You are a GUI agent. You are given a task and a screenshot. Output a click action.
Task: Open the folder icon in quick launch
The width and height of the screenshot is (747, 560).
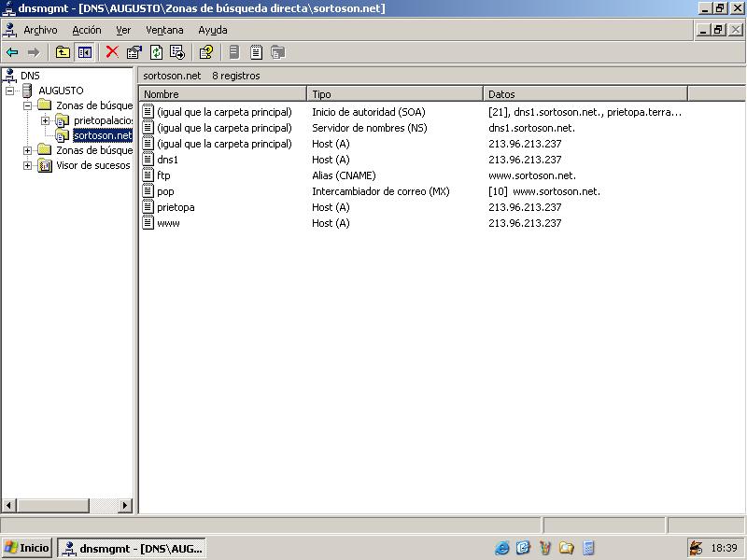pos(567,548)
